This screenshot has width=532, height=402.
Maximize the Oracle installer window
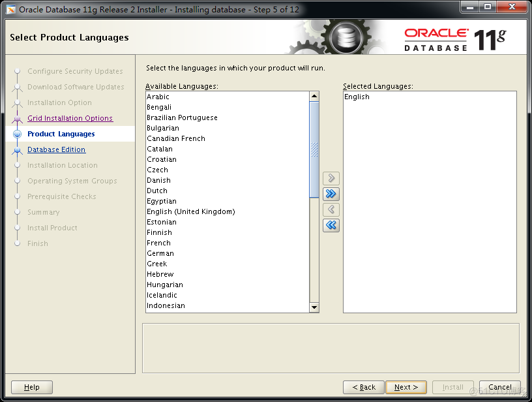tap(488, 7)
